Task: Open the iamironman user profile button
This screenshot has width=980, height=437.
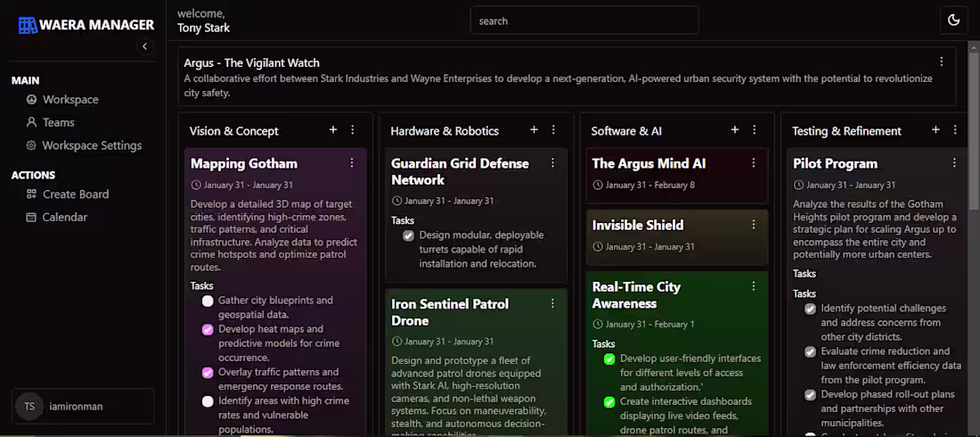Action: point(83,407)
